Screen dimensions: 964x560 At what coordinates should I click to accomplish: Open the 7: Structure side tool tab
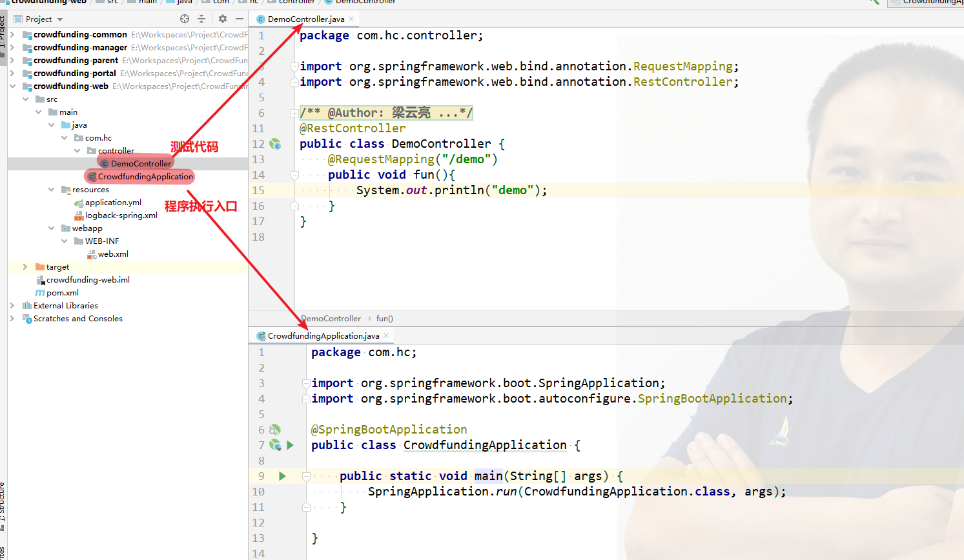pyautogui.click(x=3, y=503)
